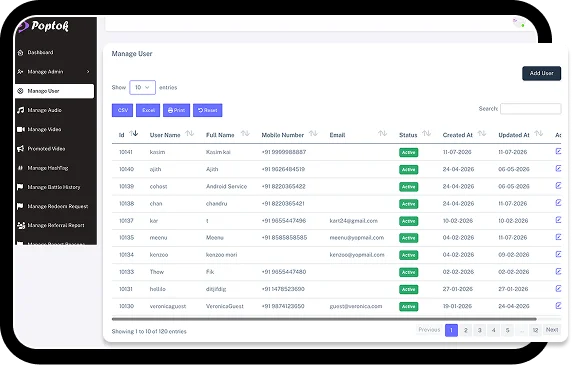572x365 pixels.
Task: Expand the Manage Admin chevron
Action: coord(88,72)
